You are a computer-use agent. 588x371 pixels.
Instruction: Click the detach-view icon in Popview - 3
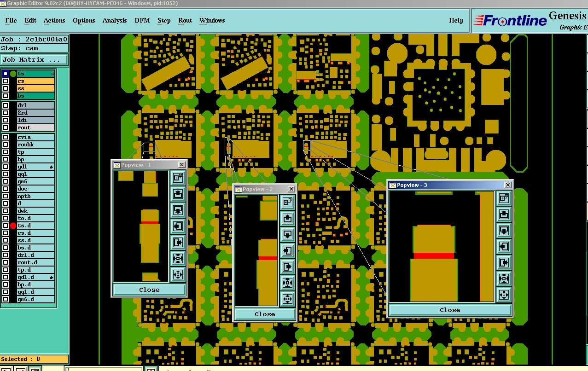point(504,198)
